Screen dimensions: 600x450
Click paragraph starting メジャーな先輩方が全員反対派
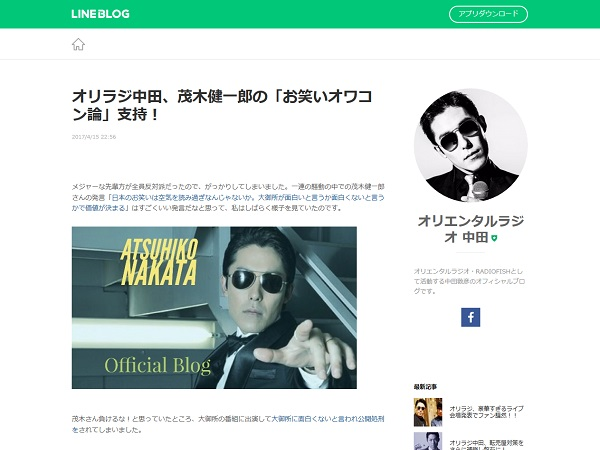(x=228, y=197)
